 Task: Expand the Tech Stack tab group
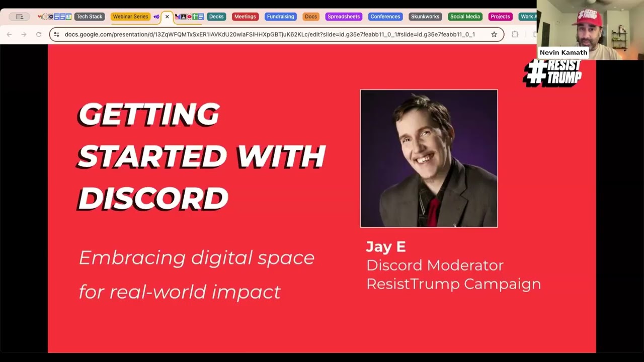click(89, 17)
